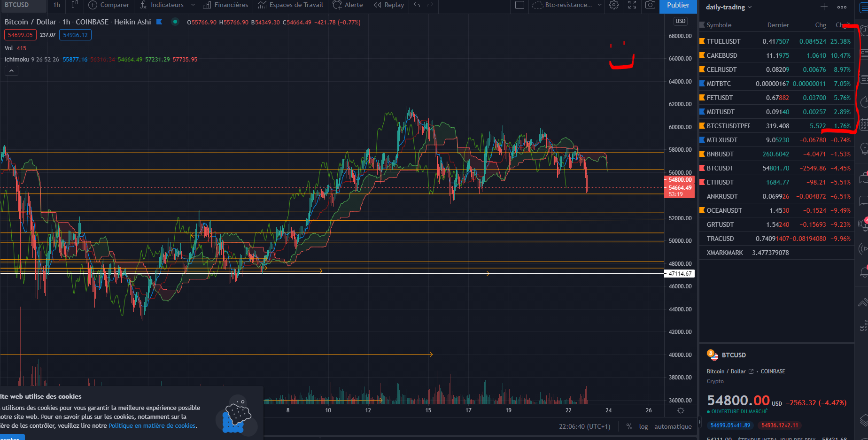This screenshot has height=440, width=868.
Task: Select the Ichimoku indicator legend
Action: pos(17,60)
